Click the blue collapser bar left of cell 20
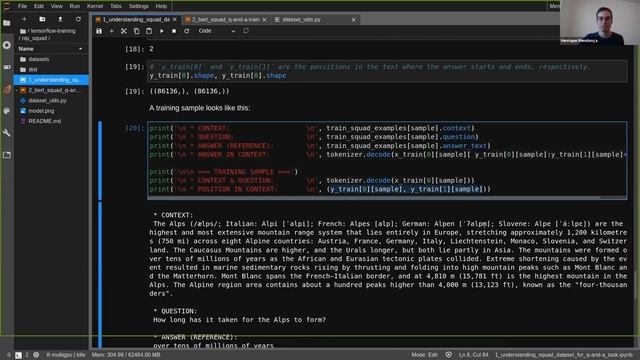640x360 pixels. click(100, 160)
